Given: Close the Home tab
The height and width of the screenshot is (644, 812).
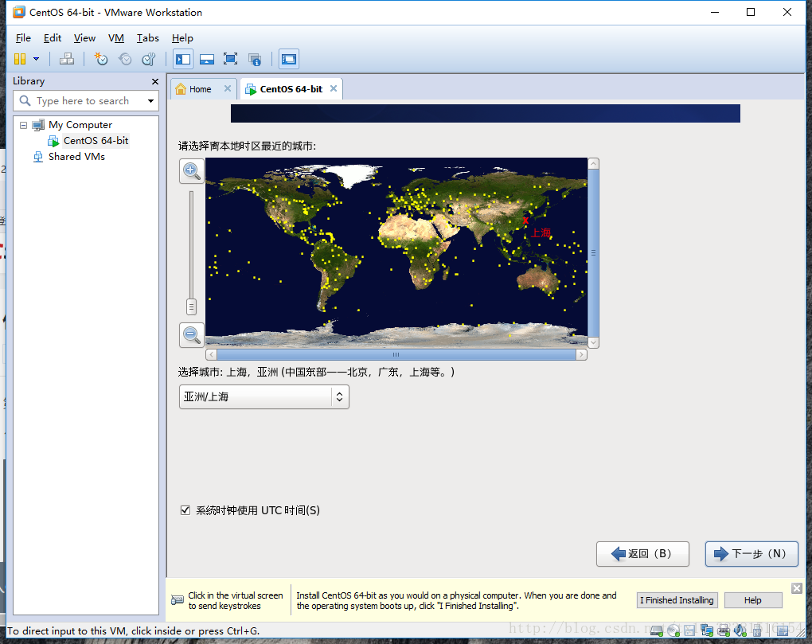Looking at the screenshot, I should tap(228, 88).
